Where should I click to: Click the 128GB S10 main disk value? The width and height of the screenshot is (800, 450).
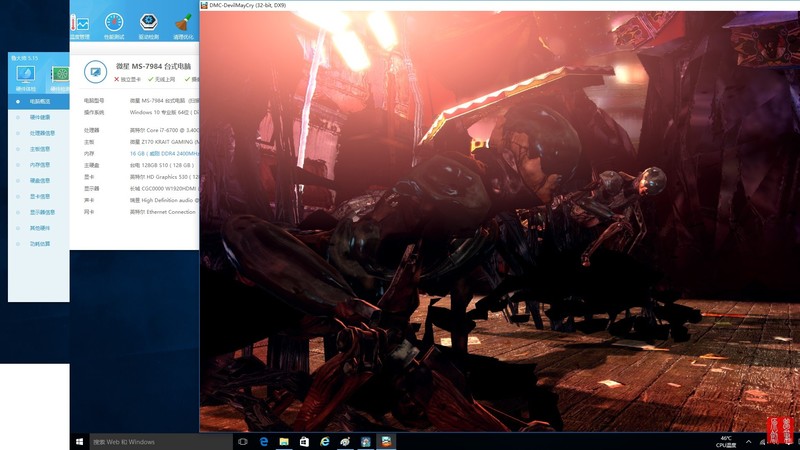click(x=162, y=165)
